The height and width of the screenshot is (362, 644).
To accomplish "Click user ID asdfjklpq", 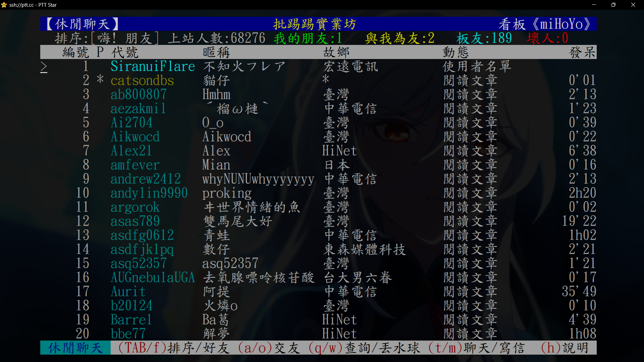I will (142, 249).
